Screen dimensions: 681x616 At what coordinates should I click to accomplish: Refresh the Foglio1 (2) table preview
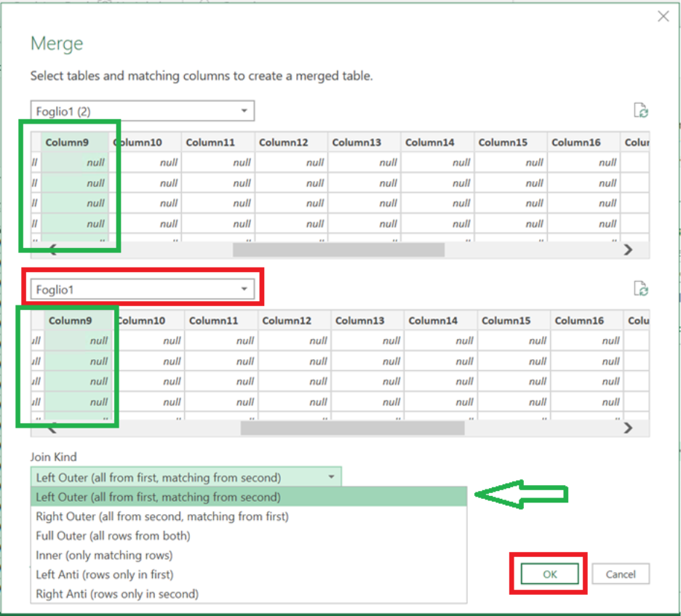(641, 110)
